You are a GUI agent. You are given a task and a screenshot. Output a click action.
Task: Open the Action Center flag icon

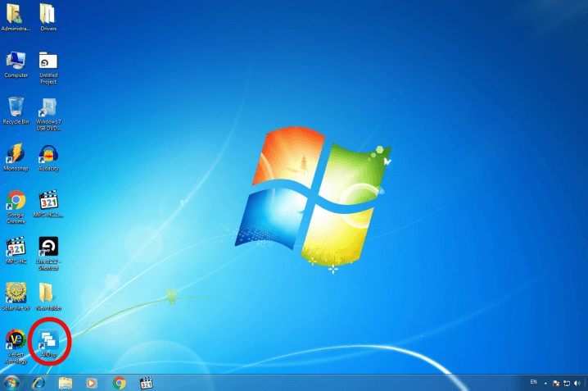pyautogui.click(x=556, y=383)
